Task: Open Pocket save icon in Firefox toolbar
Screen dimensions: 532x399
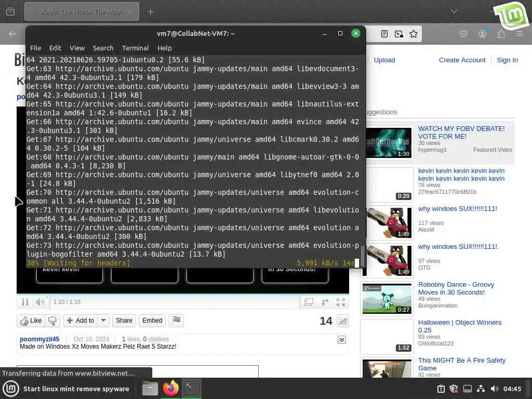Action: (463, 34)
